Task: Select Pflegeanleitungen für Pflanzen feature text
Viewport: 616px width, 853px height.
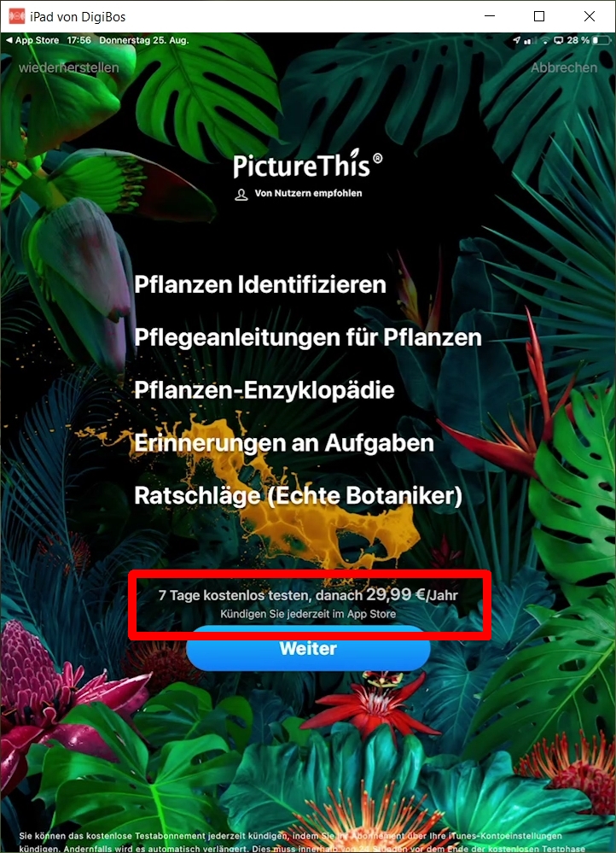Action: [308, 337]
